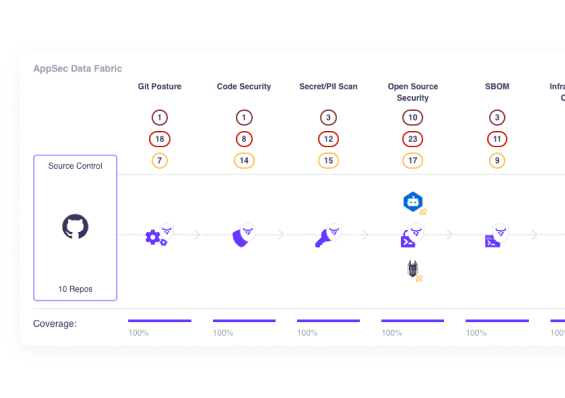Click Secret/PII Scan yellow badge 15
This screenshot has height=398, width=565.
[328, 160]
